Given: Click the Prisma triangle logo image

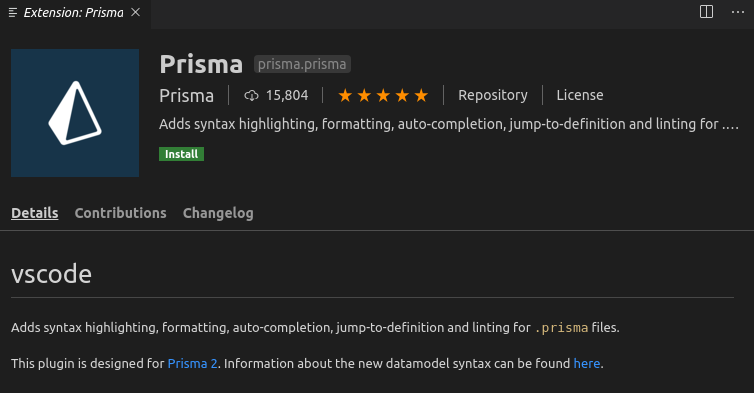Looking at the screenshot, I should click(x=75, y=113).
